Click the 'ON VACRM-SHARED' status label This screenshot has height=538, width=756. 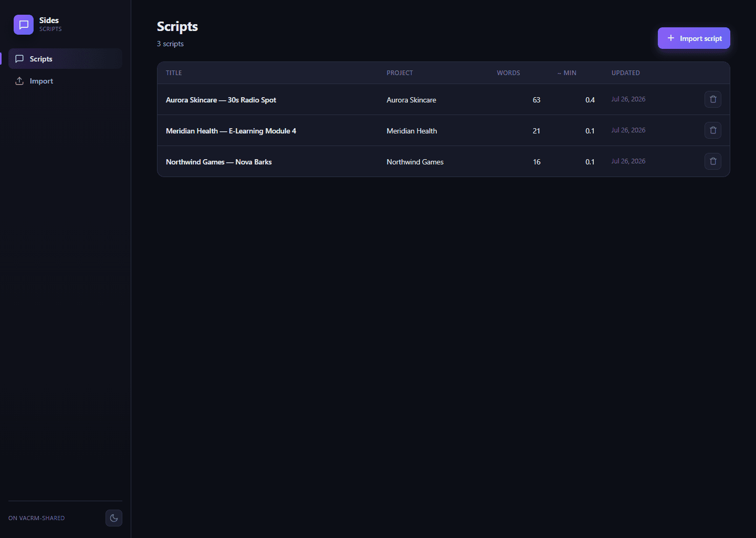[x=37, y=518]
